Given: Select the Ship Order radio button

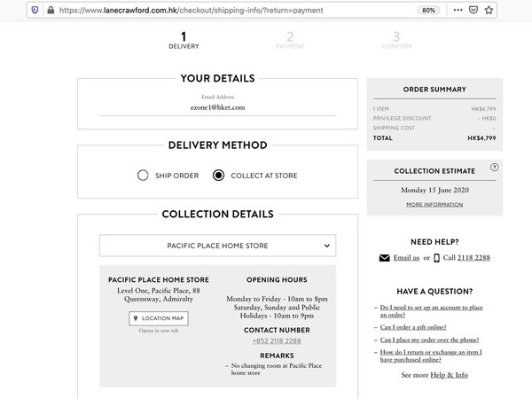Looking at the screenshot, I should pyautogui.click(x=143, y=176).
